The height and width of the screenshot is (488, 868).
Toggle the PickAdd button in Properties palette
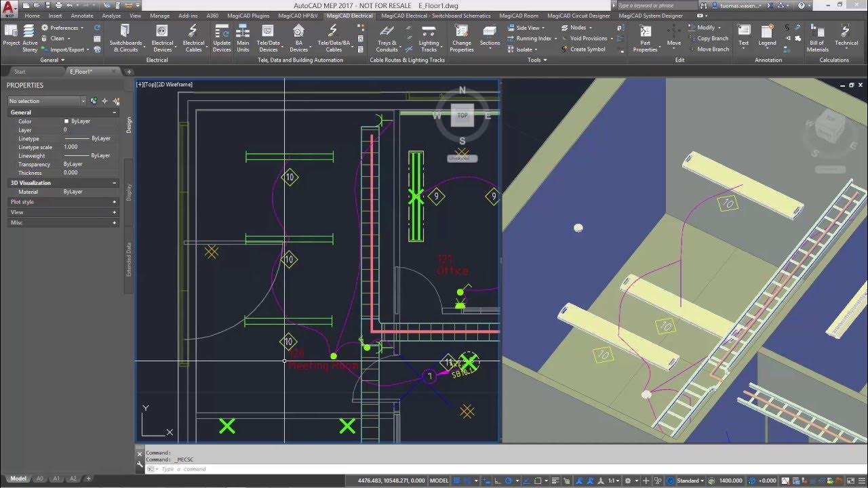94,101
